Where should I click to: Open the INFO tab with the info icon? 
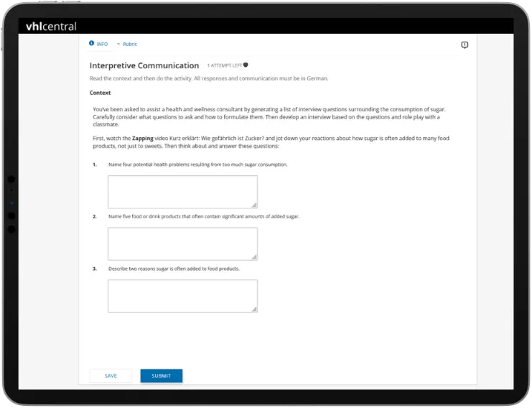tap(98, 44)
